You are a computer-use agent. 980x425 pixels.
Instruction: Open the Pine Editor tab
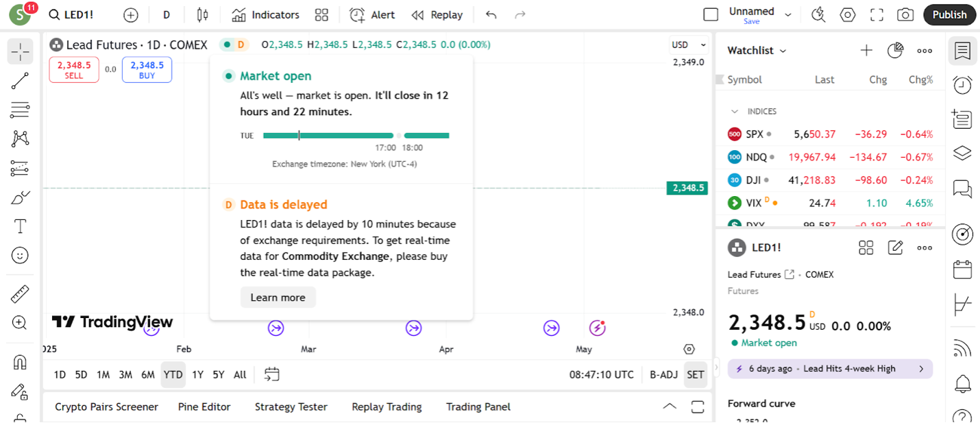point(204,406)
